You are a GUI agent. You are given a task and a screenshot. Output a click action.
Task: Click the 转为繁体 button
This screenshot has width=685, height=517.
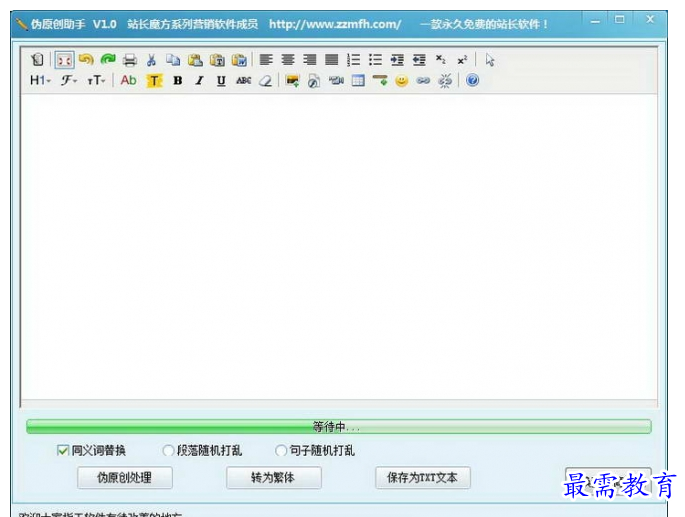pos(274,477)
